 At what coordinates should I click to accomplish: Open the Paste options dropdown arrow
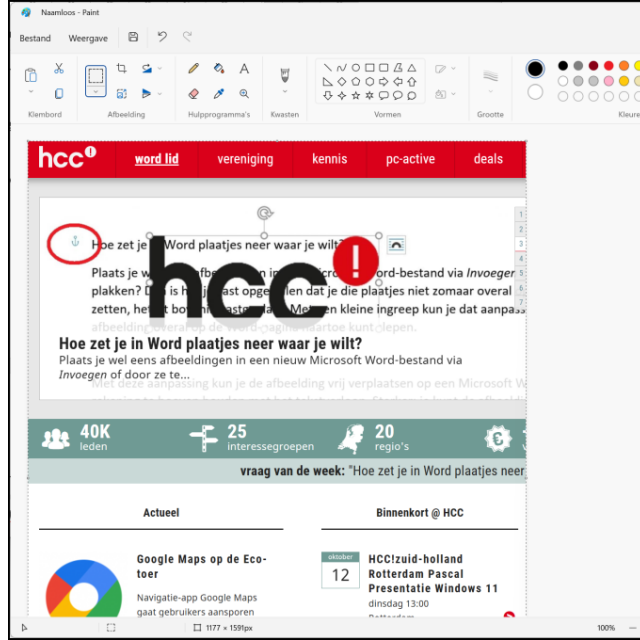point(31,91)
